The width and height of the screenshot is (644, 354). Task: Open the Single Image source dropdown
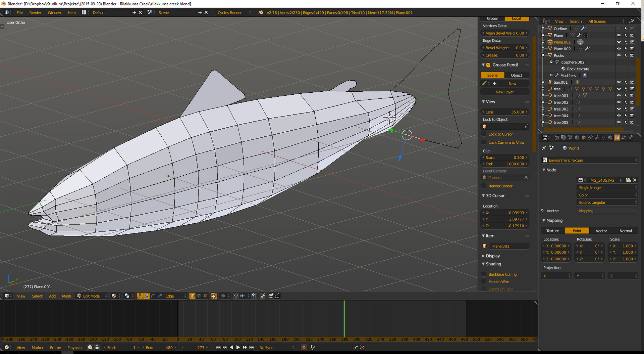[x=607, y=188]
